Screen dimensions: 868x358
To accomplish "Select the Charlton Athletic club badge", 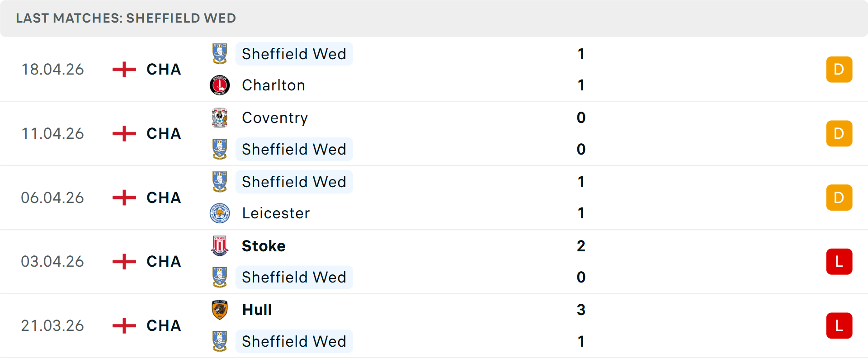I will [220, 85].
